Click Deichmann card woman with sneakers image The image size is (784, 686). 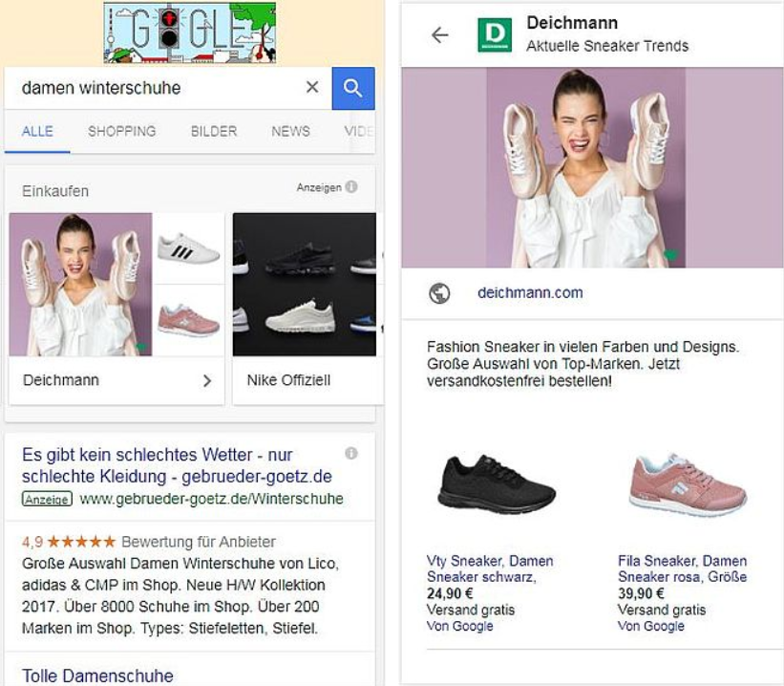pyautogui.click(x=80, y=284)
